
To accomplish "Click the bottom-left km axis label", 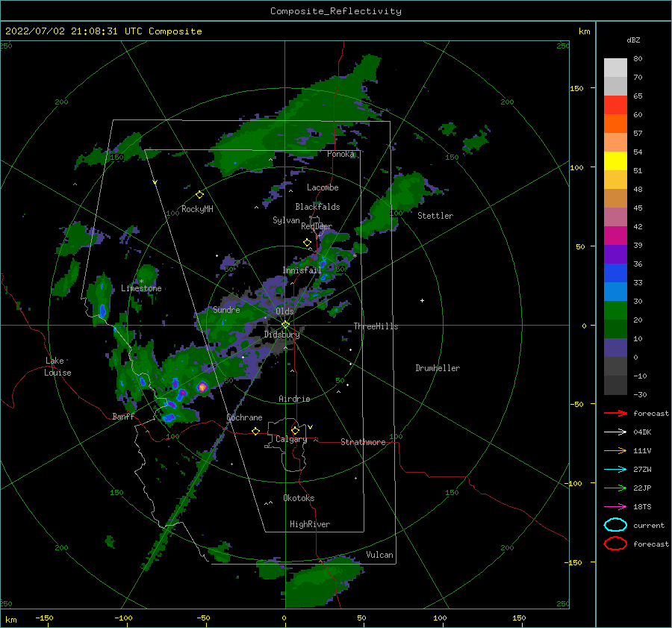I will pos(10,620).
